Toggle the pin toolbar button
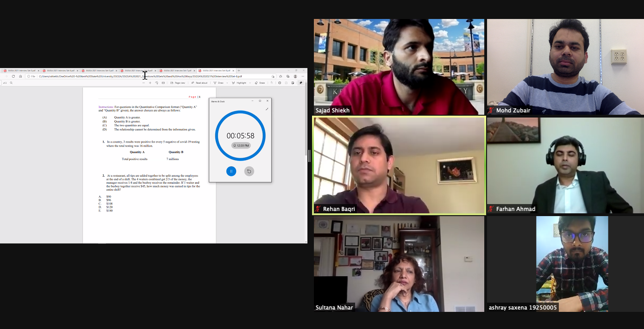 pyautogui.click(x=300, y=83)
